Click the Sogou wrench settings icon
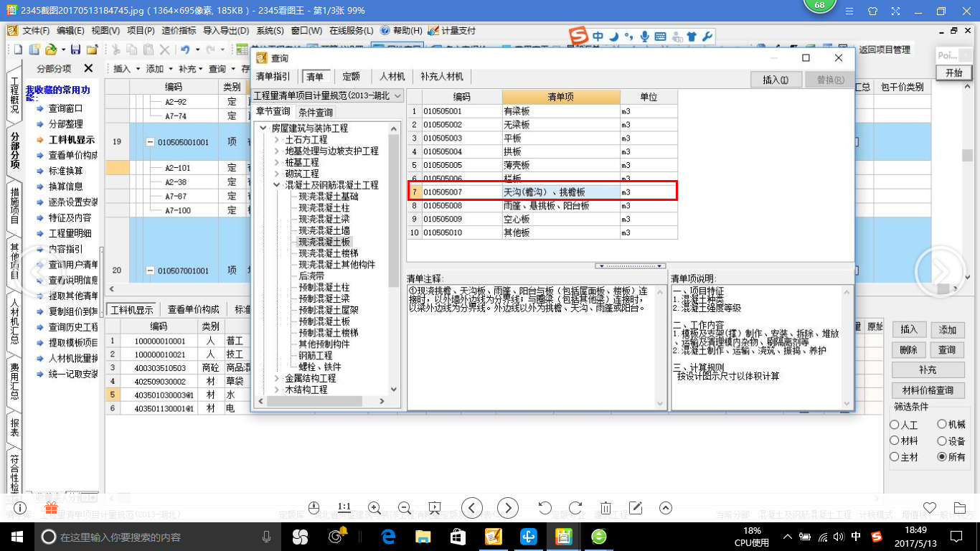Viewport: 980px width, 551px height. [707, 36]
